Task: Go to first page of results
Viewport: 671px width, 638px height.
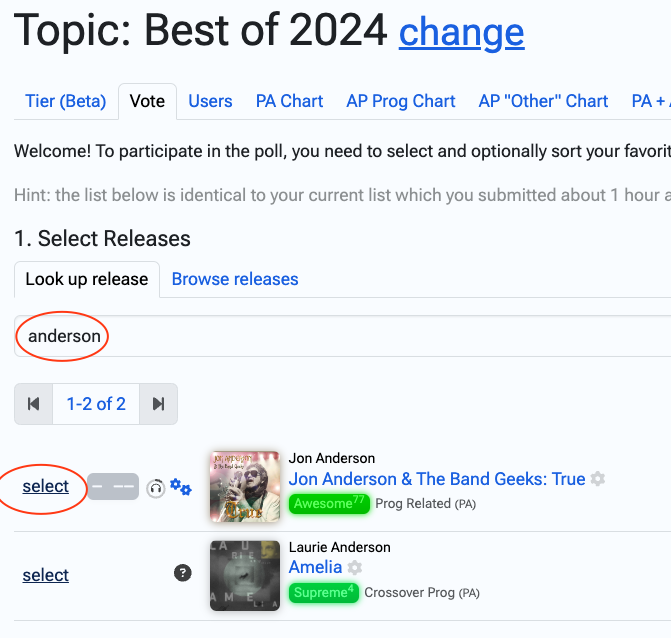Action: click(x=33, y=404)
